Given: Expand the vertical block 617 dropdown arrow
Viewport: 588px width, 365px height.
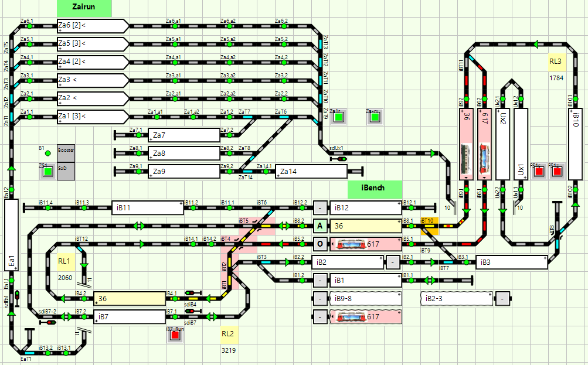Looking at the screenshot, I should pos(484,176).
